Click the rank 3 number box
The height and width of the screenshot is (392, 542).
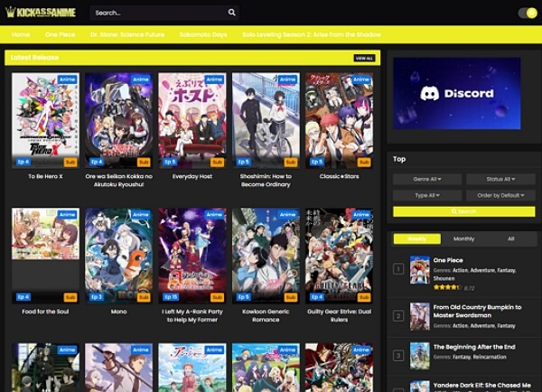click(x=398, y=356)
